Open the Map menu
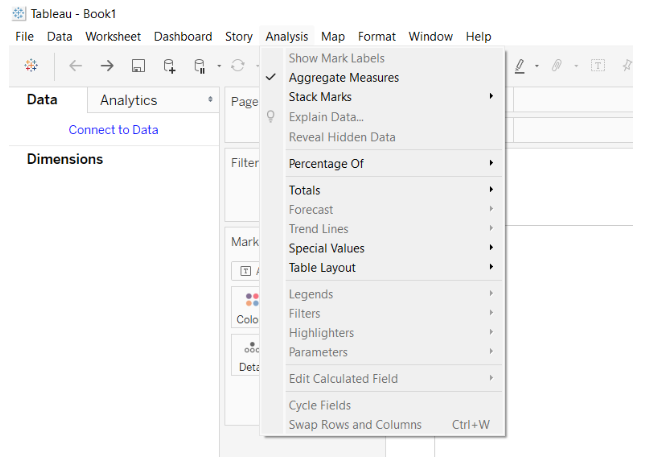Viewport: 646px width, 469px height. (333, 37)
